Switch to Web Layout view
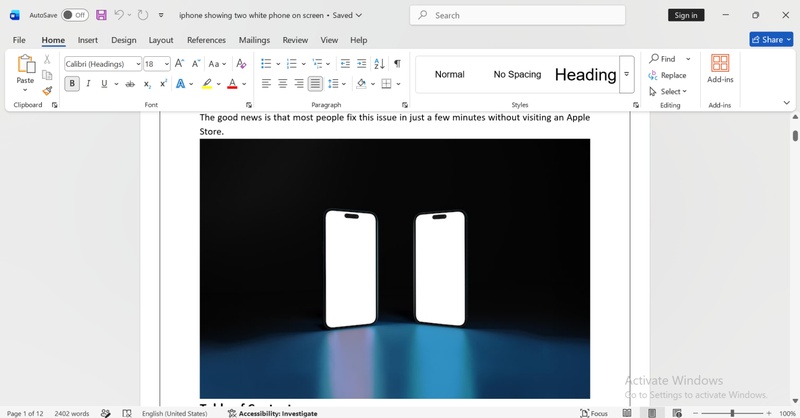 tap(677, 413)
